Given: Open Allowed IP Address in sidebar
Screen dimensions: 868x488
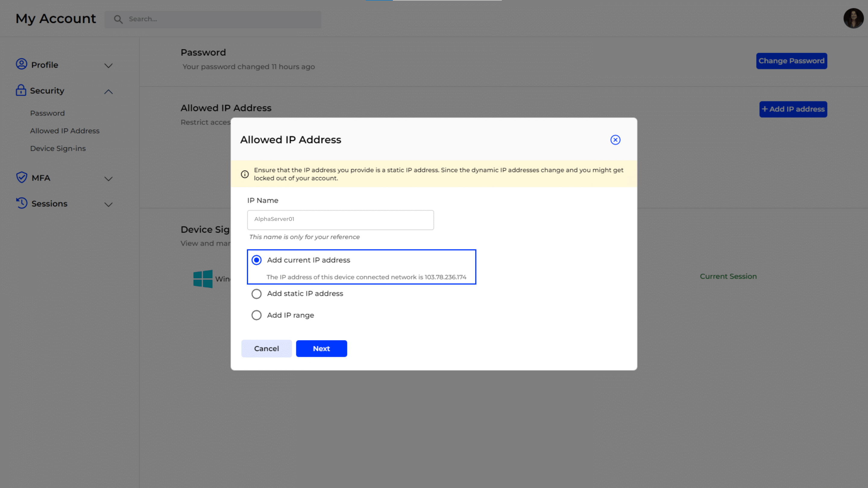Looking at the screenshot, I should tap(65, 131).
